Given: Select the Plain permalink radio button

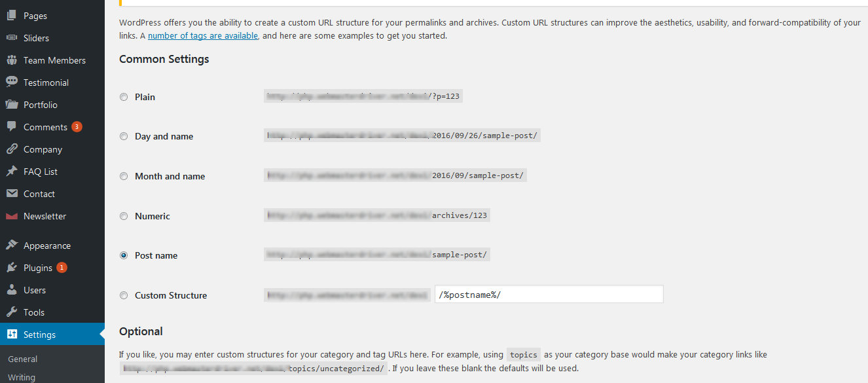Looking at the screenshot, I should click(x=124, y=97).
